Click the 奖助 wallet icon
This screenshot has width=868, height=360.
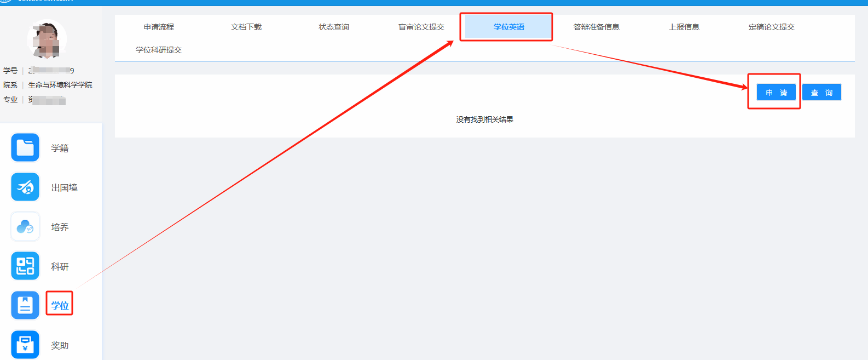click(25, 345)
